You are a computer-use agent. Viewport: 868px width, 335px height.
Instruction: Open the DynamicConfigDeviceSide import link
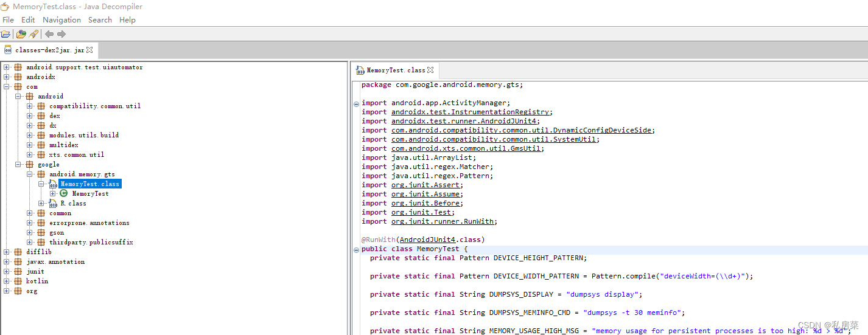pos(522,130)
